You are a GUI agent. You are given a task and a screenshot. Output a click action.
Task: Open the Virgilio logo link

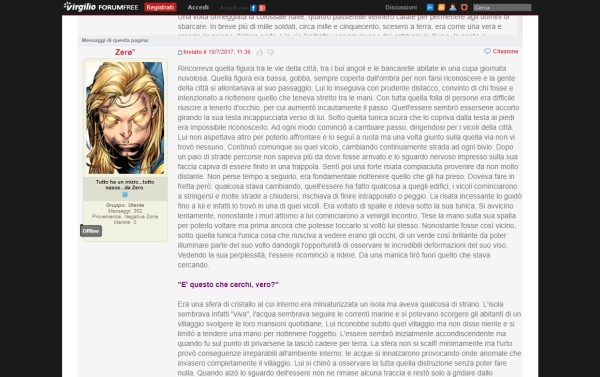click(79, 7)
